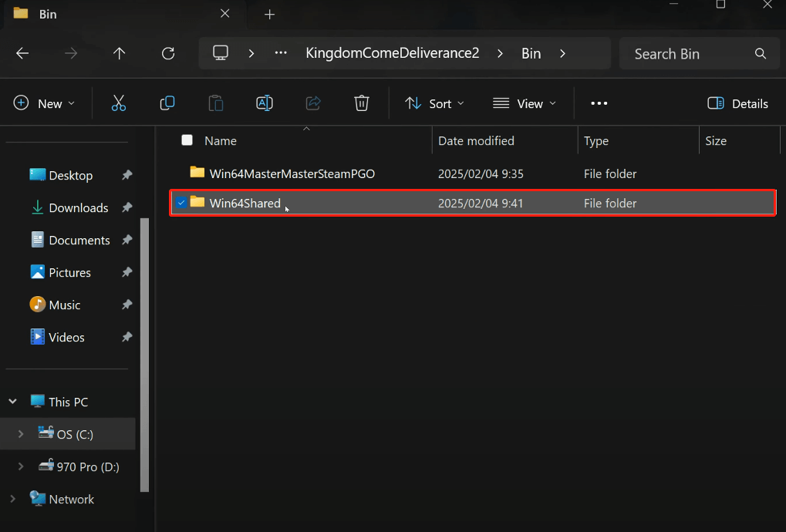Click the navigation pane vertical scrollbar

click(144, 355)
